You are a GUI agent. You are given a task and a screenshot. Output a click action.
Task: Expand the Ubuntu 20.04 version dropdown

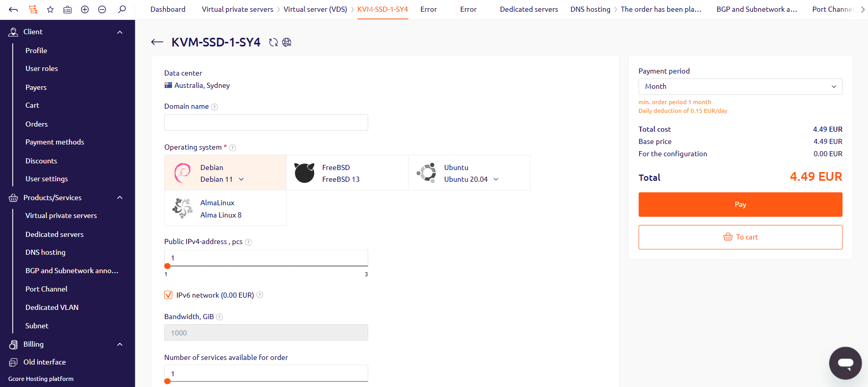point(496,179)
